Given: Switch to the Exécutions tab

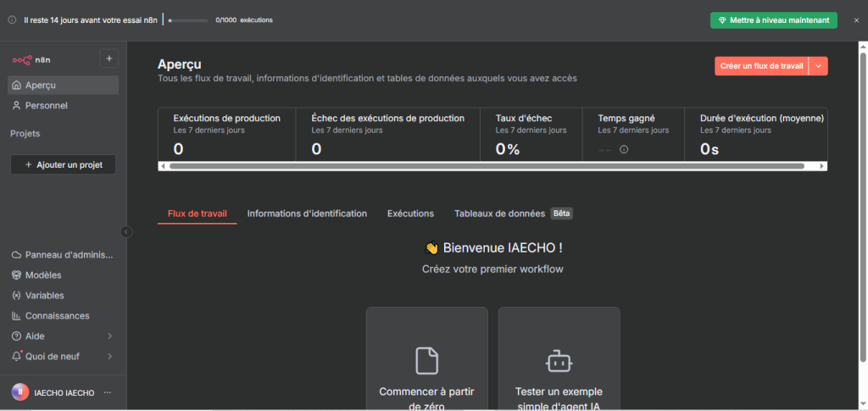Looking at the screenshot, I should tap(410, 214).
